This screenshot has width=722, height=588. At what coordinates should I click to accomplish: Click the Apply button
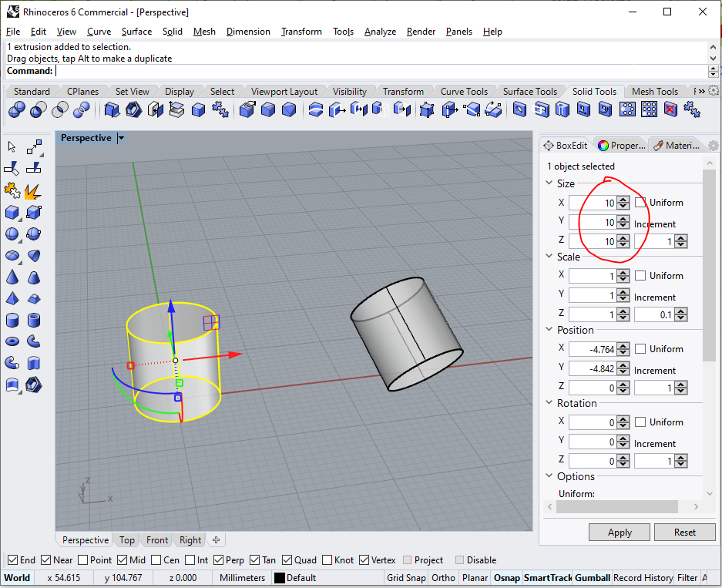(x=620, y=533)
